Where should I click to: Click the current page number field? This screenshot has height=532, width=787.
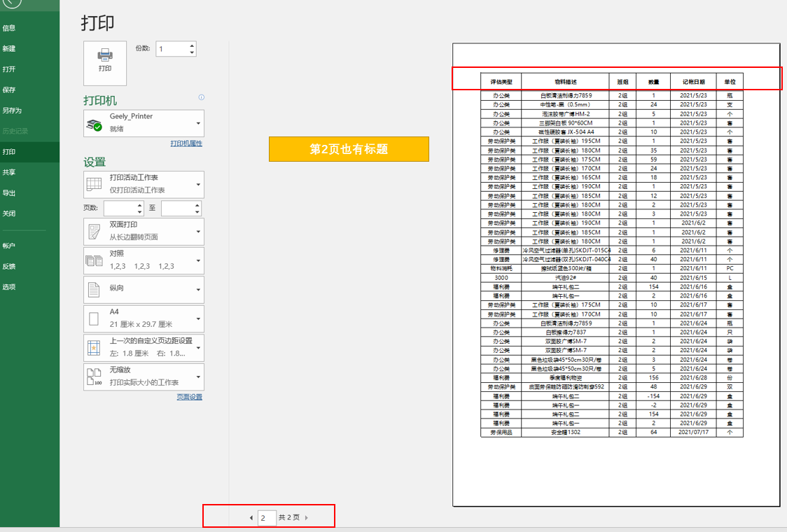267,518
